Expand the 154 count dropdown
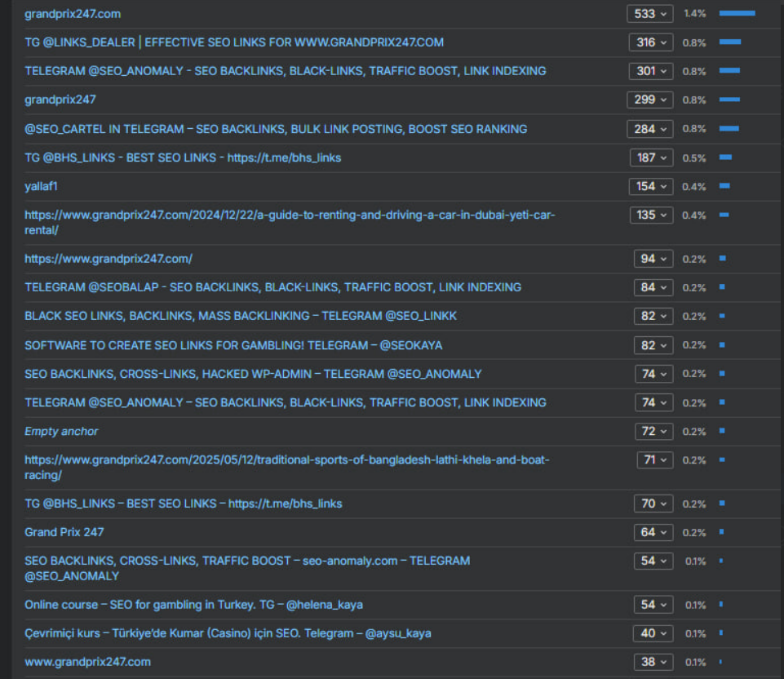Image resolution: width=784 pixels, height=679 pixels. pyautogui.click(x=651, y=187)
